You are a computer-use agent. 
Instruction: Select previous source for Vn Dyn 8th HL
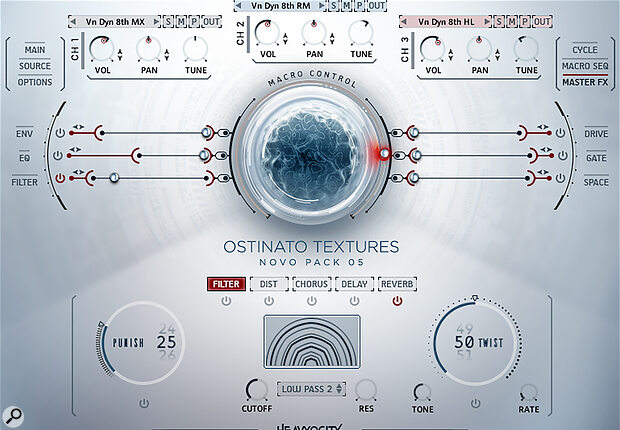pyautogui.click(x=403, y=22)
